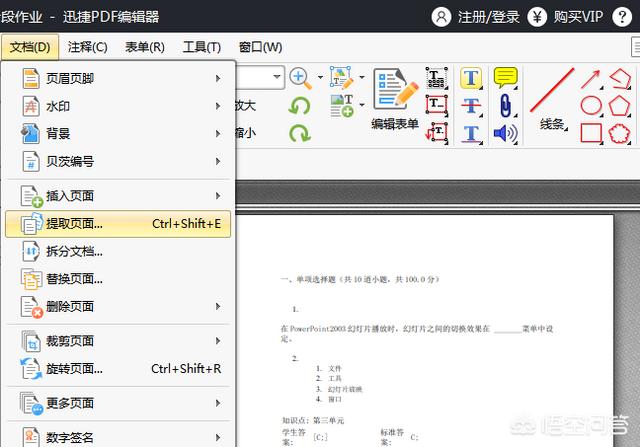Image resolution: width=640 pixels, height=447 pixels.
Task: Click the 贝茨编号 numbering icon
Action: pos(31,161)
